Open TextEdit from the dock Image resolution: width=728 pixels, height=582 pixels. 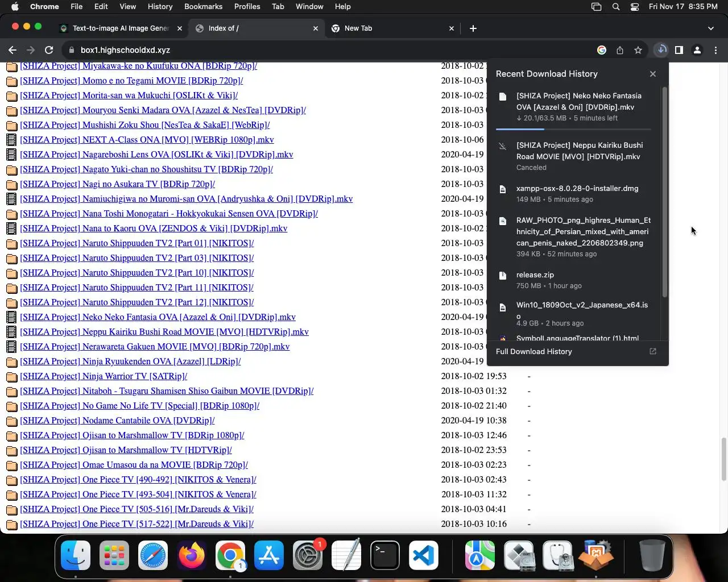[x=346, y=555]
